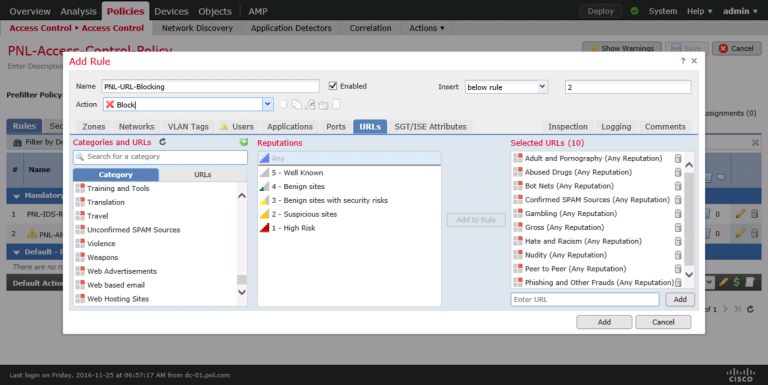
Task: Open the admin user menu
Action: 740,11
